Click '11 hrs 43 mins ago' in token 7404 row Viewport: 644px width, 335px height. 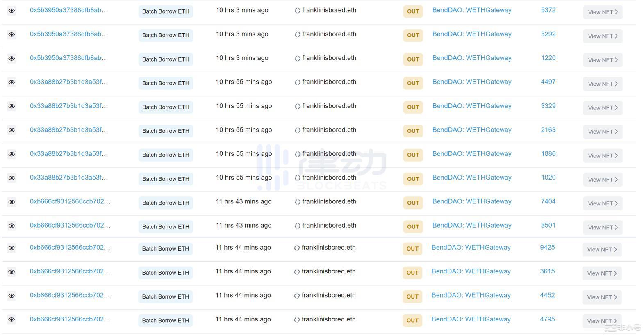(x=243, y=201)
